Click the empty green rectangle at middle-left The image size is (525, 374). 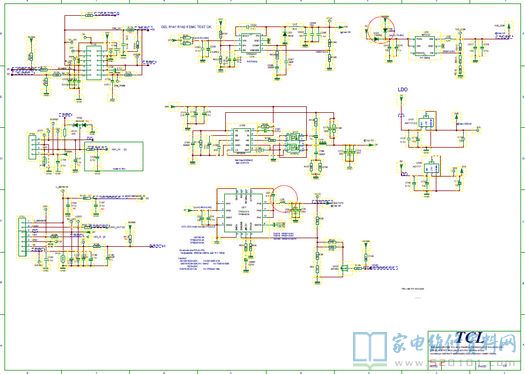[x=114, y=156]
